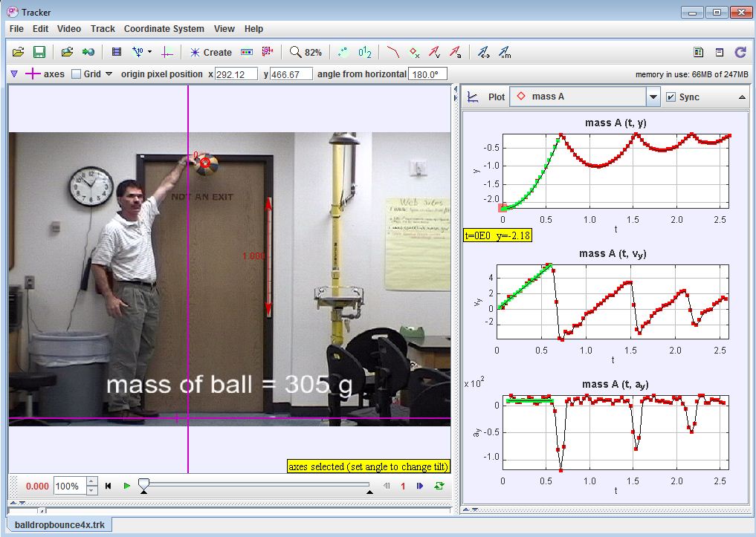
Task: Click the zoom magnifier showing 82%
Action: [x=306, y=52]
